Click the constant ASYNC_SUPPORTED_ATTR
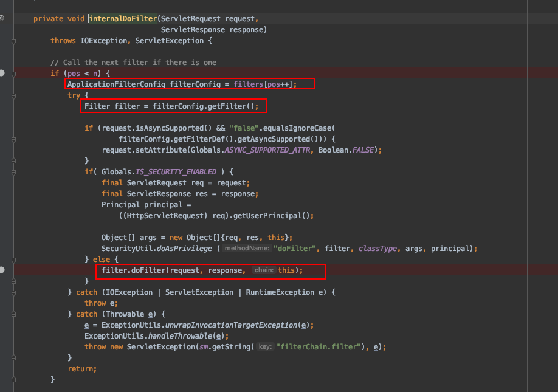 (x=267, y=150)
